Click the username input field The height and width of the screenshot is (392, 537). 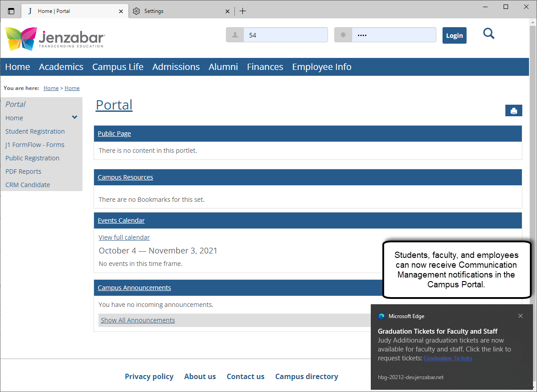click(x=285, y=35)
